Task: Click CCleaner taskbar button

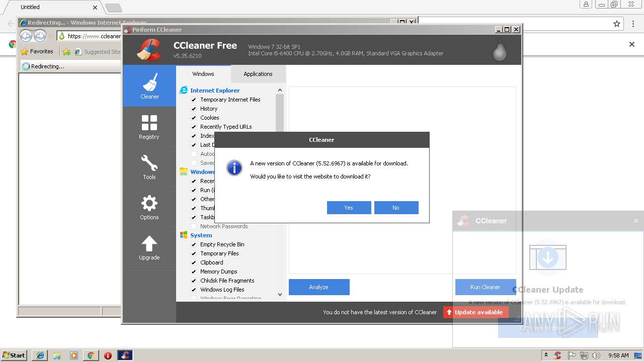Action: (x=125, y=355)
